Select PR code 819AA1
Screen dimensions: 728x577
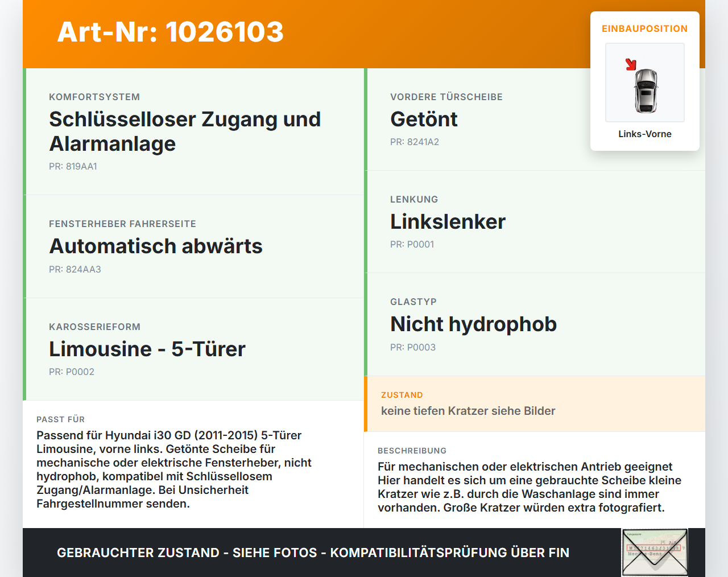[73, 167]
